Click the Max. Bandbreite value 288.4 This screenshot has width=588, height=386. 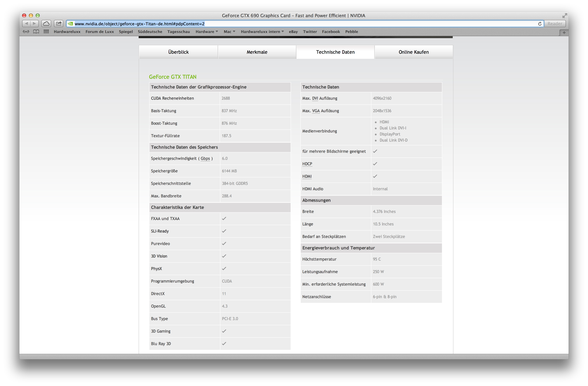[x=227, y=196]
